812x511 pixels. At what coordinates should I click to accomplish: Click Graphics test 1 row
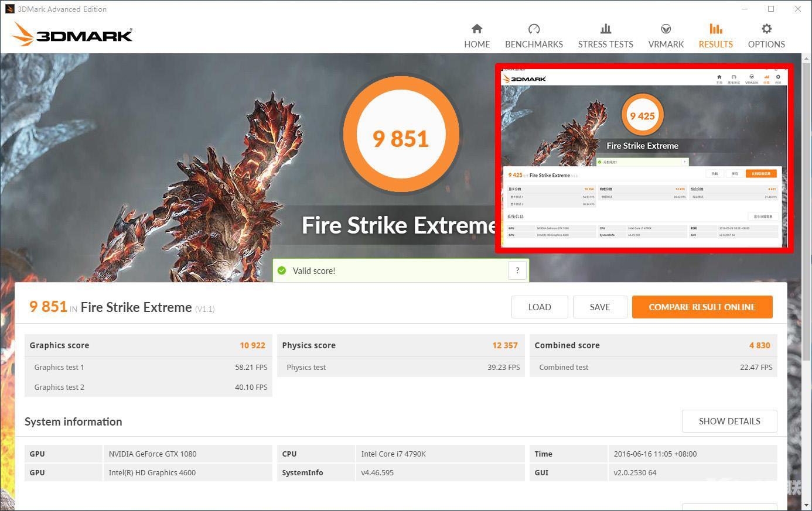click(148, 367)
